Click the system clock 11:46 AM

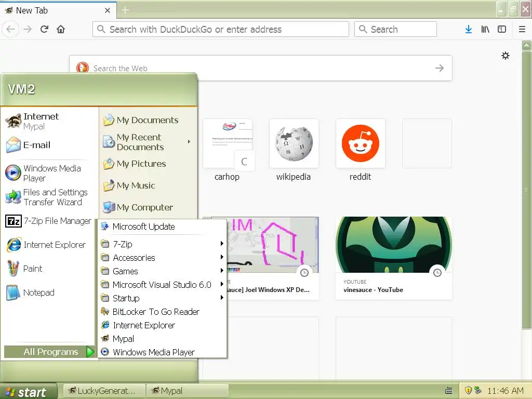click(505, 391)
